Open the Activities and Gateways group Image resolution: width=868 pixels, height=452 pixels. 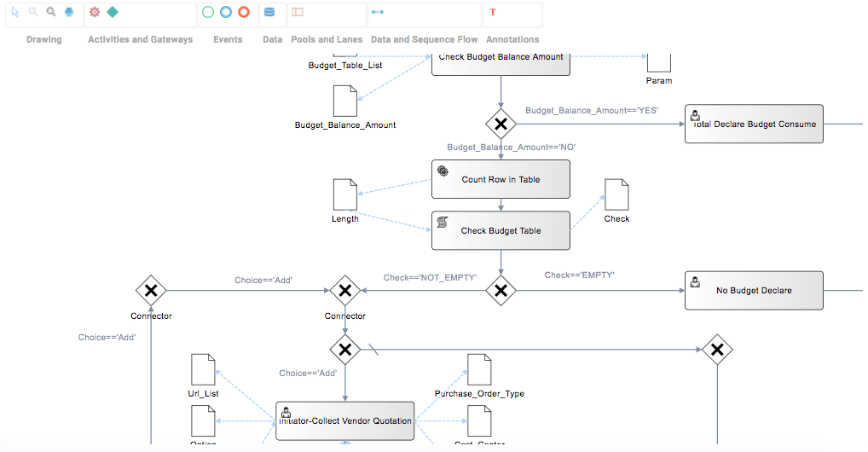(140, 39)
